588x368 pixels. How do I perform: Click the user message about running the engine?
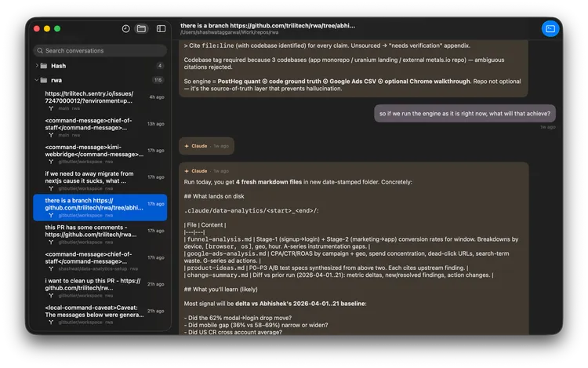465,113
